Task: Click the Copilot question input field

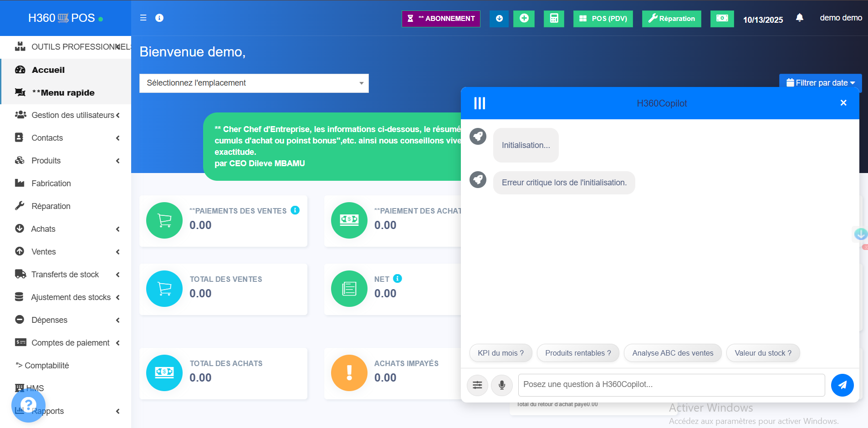Action: click(671, 385)
